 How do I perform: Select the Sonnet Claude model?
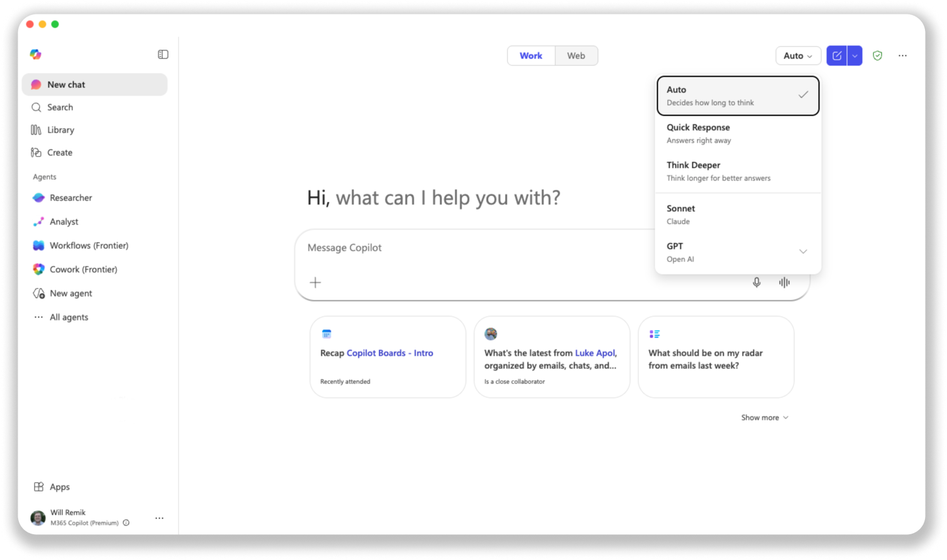pyautogui.click(x=738, y=215)
